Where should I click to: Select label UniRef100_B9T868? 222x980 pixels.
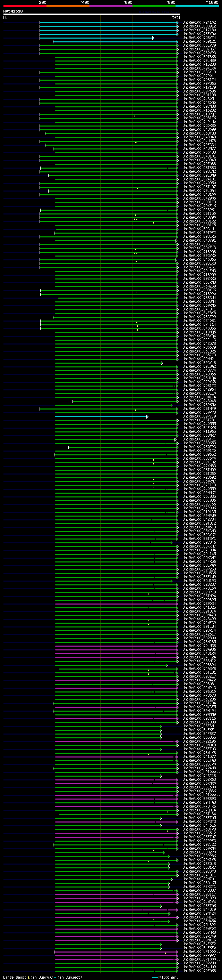(199, 57)
